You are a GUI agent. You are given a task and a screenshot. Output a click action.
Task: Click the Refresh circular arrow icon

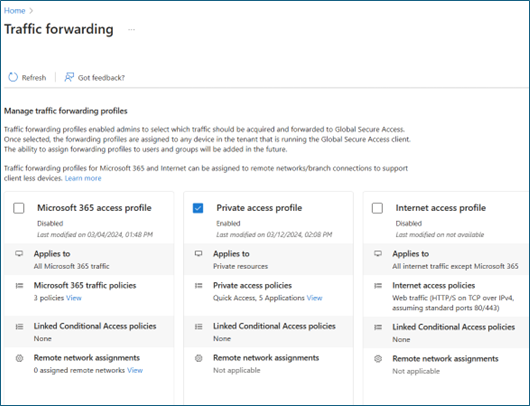click(x=13, y=77)
